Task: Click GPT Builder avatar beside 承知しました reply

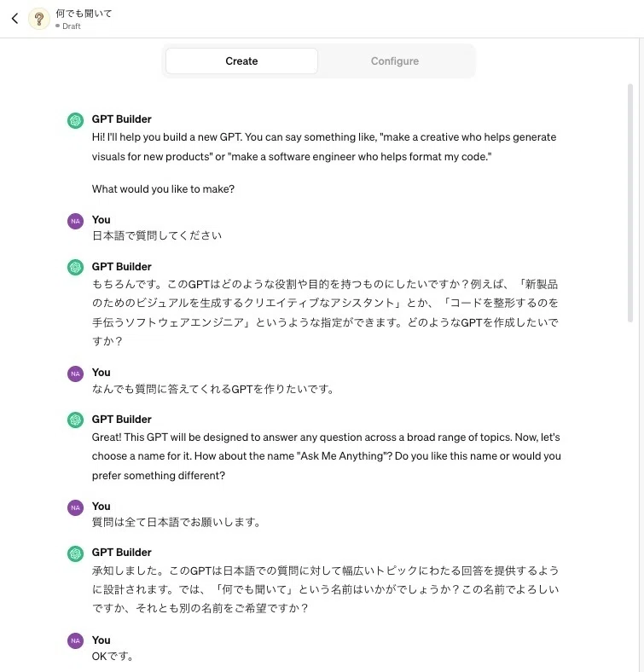Action: pyautogui.click(x=75, y=553)
